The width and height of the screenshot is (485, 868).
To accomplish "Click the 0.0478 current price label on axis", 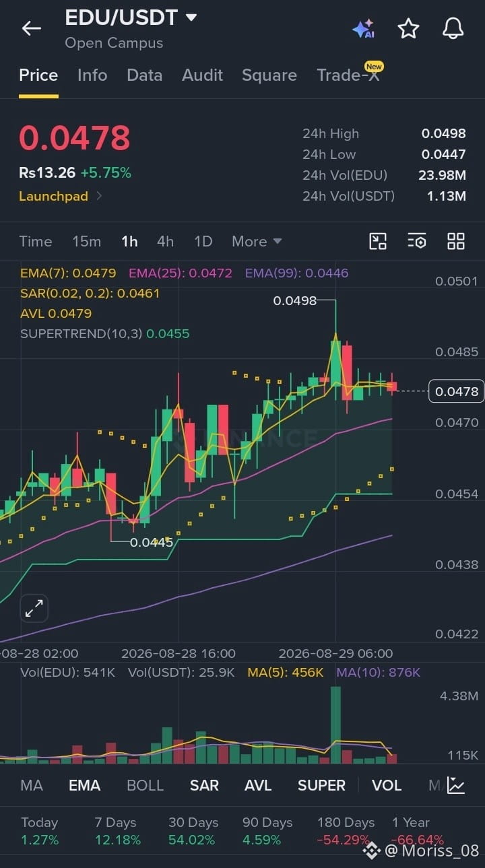I will click(x=457, y=391).
